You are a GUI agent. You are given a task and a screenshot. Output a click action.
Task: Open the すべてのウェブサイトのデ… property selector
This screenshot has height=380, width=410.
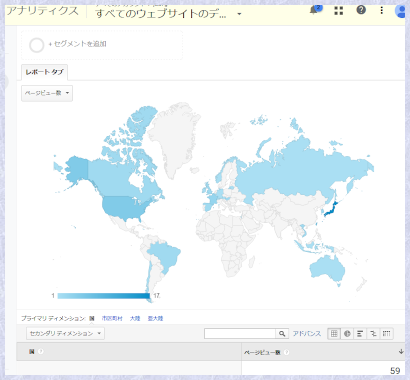(168, 14)
